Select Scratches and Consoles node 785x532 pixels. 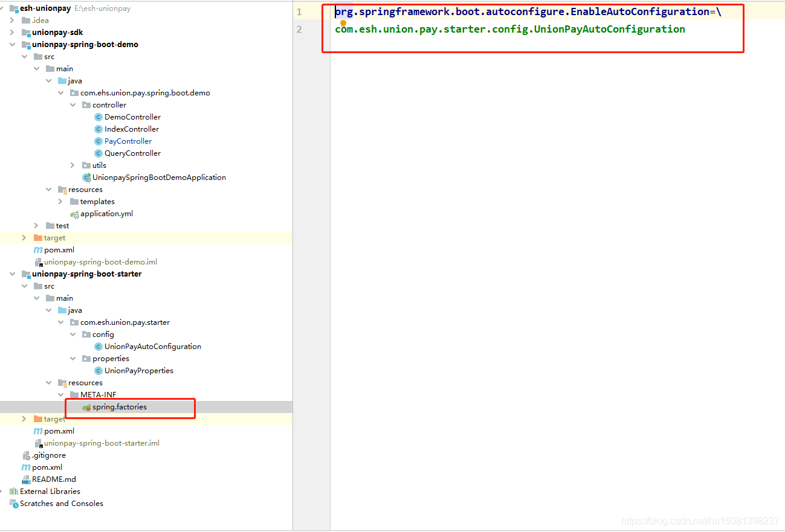(x=61, y=504)
